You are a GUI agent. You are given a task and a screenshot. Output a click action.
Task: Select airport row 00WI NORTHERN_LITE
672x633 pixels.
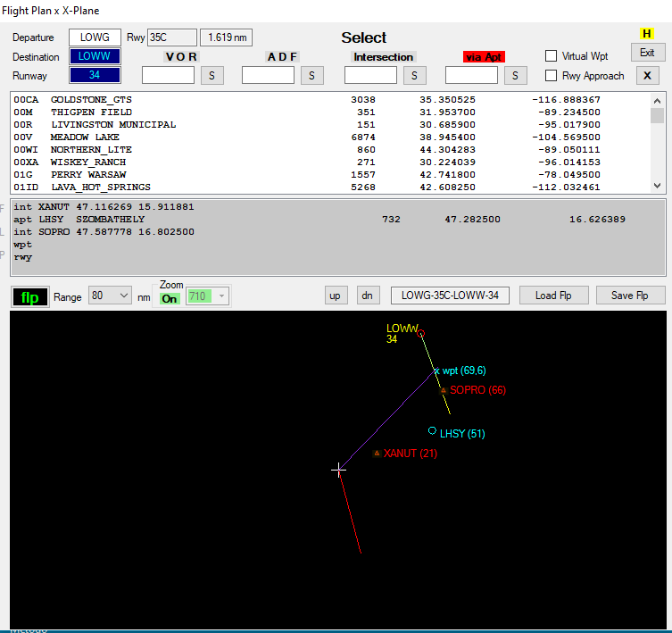[330, 149]
